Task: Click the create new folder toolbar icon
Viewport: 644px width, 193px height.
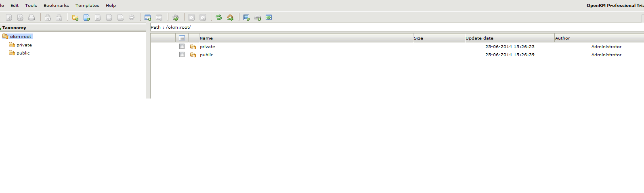Action: coord(75,18)
